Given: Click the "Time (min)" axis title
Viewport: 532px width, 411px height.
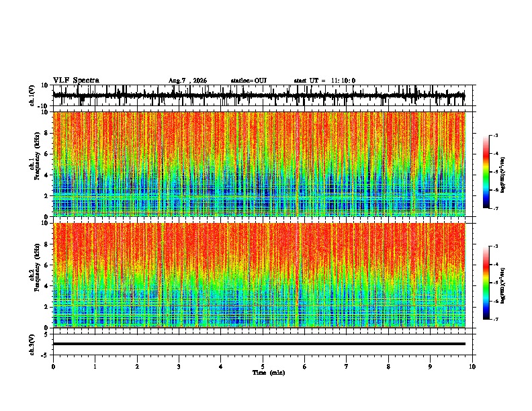Looking at the screenshot, I should click(x=269, y=373).
